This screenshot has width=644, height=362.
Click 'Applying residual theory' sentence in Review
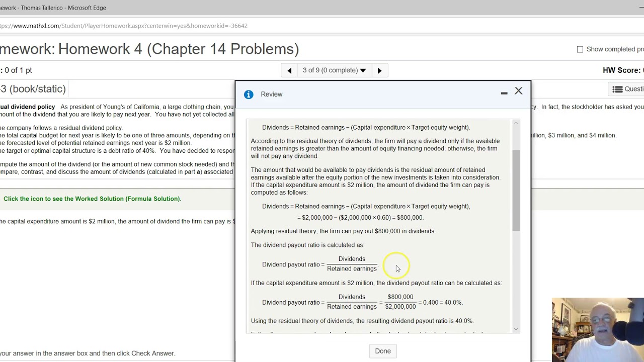[343, 231]
